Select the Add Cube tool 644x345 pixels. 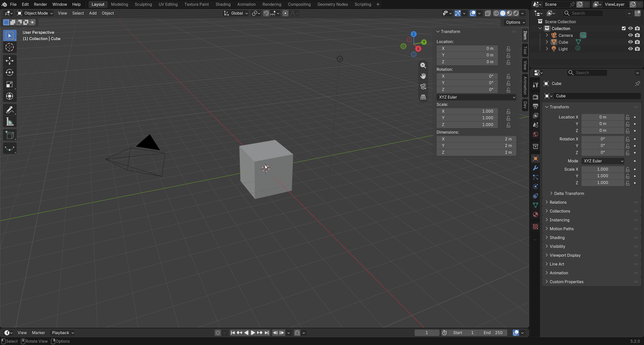pyautogui.click(x=10, y=135)
